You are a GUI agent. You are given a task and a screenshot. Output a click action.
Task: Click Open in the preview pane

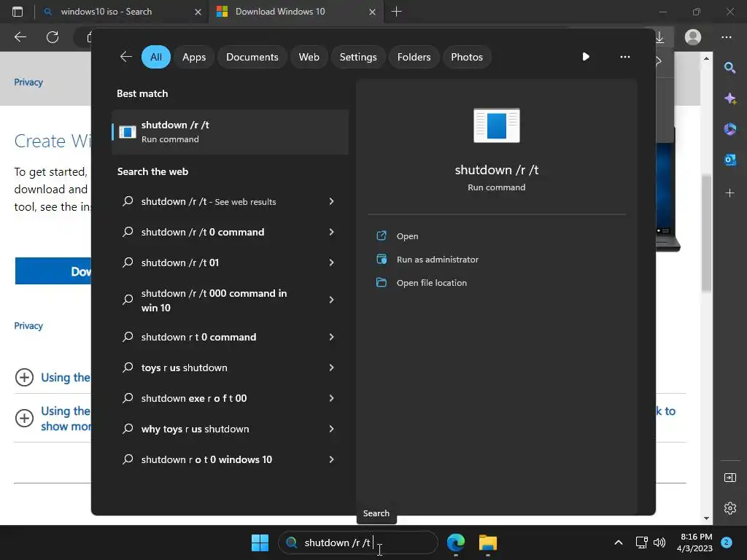click(x=407, y=236)
